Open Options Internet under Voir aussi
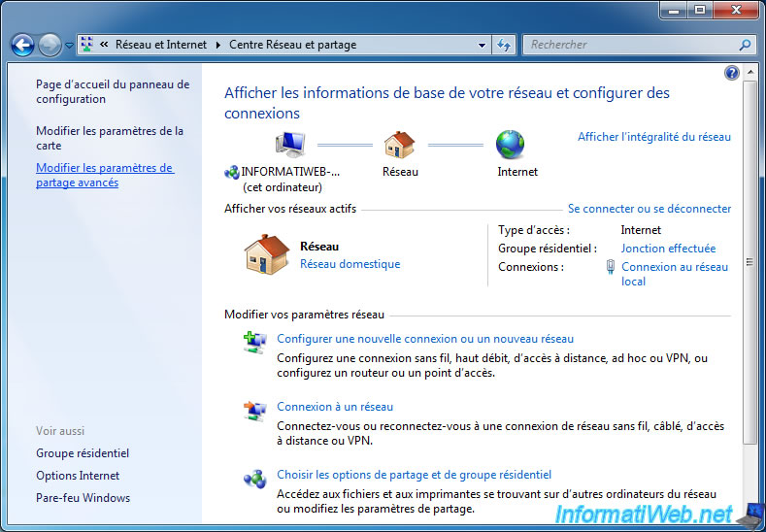This screenshot has width=766, height=532. [x=78, y=476]
